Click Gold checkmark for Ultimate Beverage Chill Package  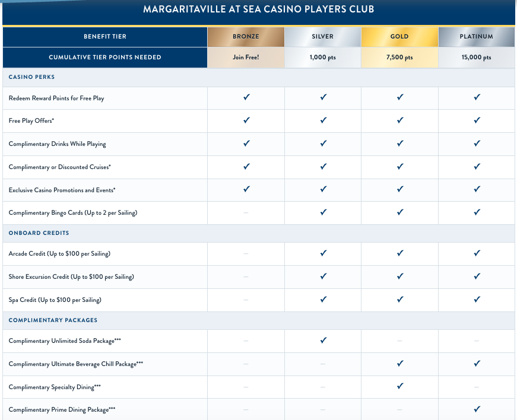pos(400,363)
